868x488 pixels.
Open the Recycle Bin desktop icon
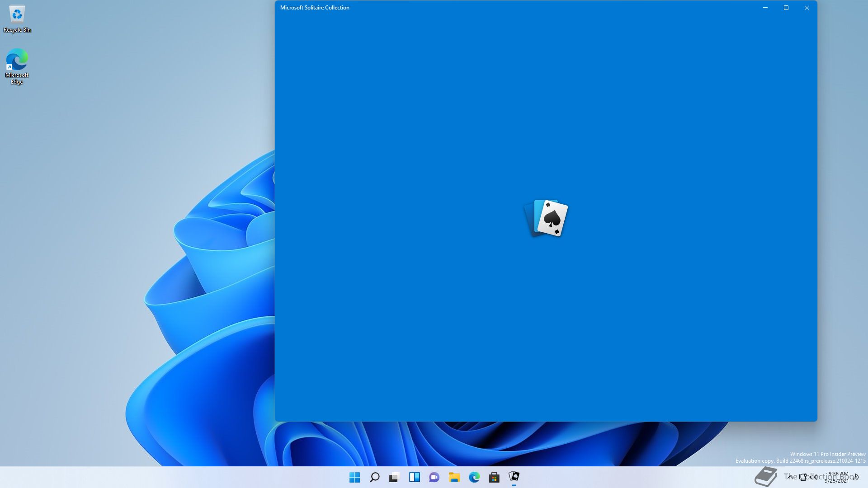(17, 19)
